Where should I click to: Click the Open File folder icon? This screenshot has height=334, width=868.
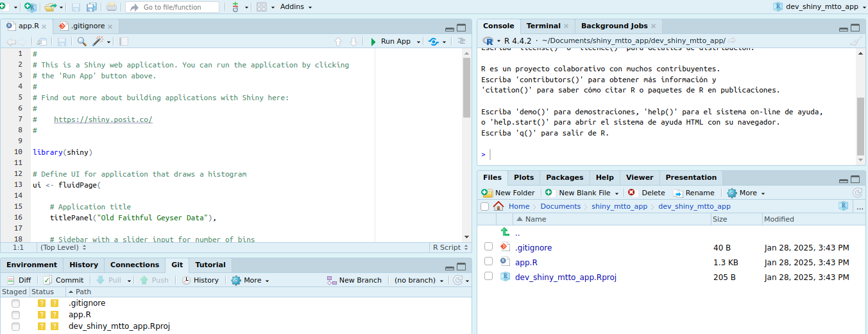[x=50, y=7]
